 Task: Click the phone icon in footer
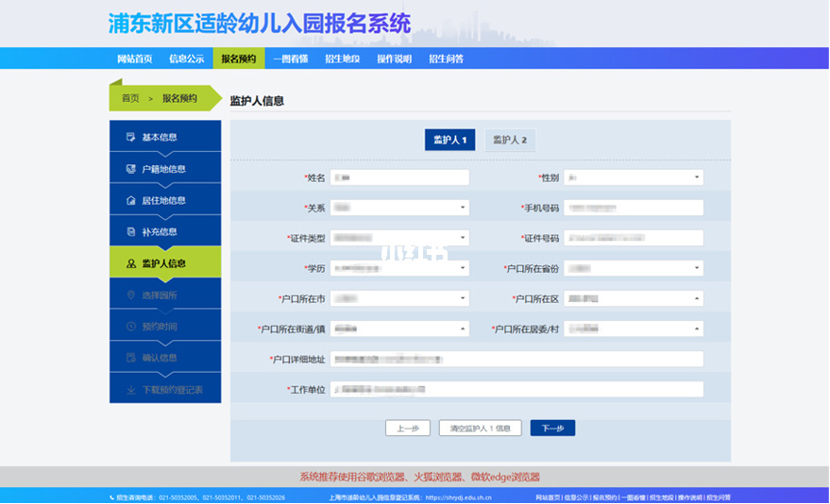tap(111, 497)
